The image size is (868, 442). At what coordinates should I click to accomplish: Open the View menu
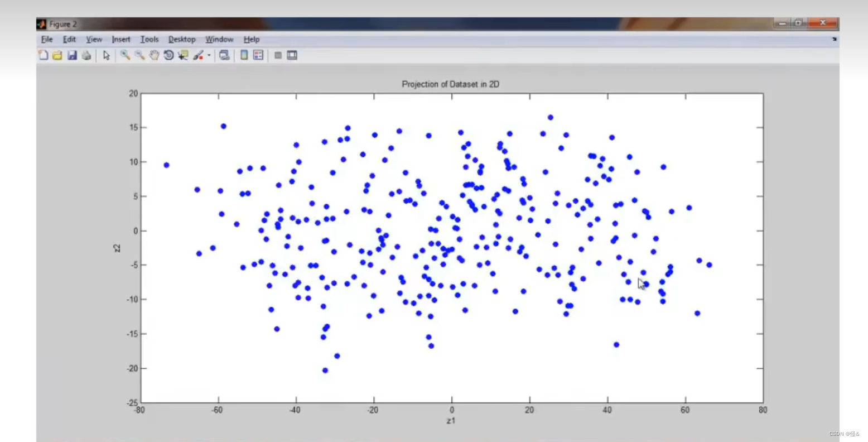point(94,39)
